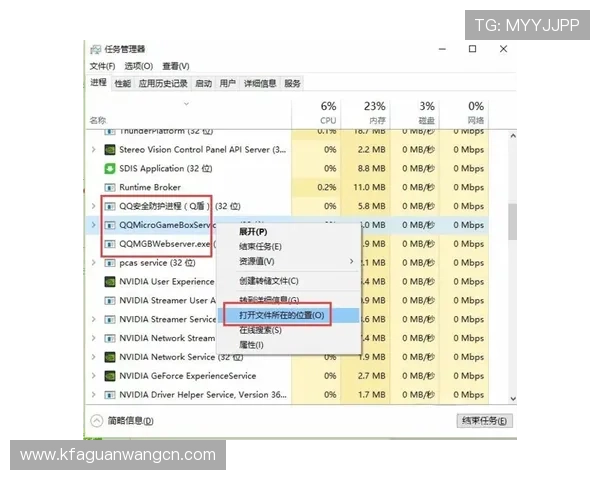Open the 查看(V) menu

pos(176,66)
